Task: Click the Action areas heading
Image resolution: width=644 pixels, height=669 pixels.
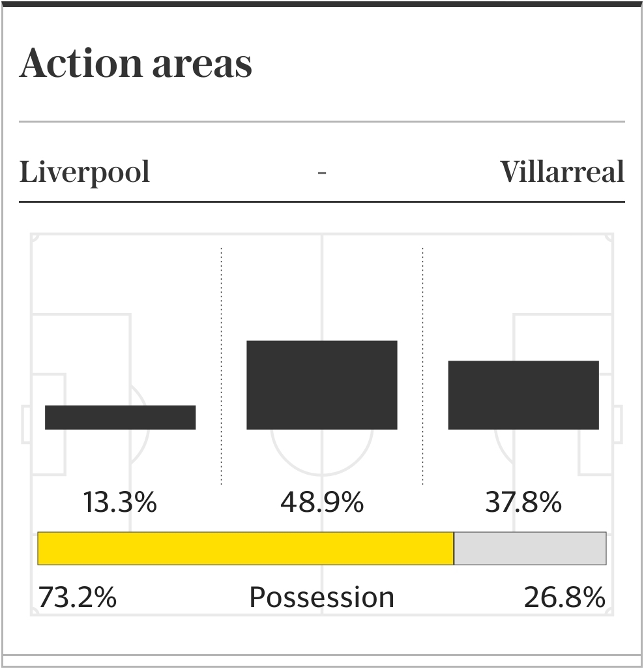Action: pos(136,64)
